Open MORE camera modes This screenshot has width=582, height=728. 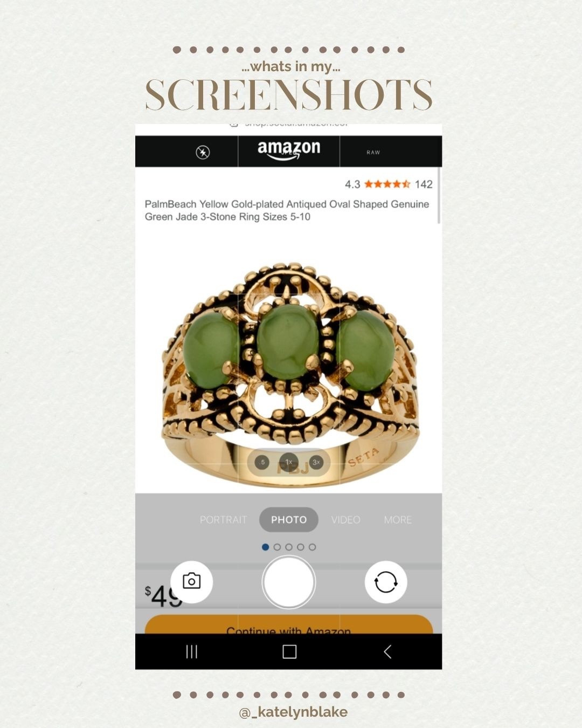398,520
